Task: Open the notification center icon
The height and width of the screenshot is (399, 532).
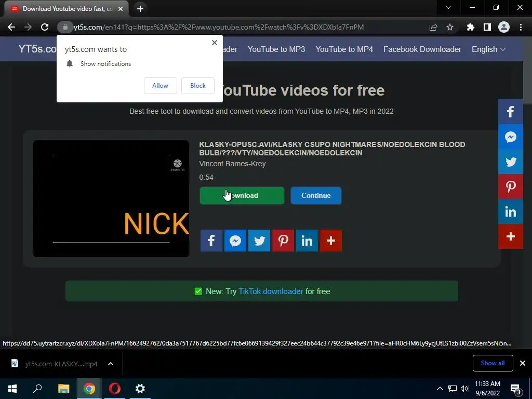Action: 516,389
